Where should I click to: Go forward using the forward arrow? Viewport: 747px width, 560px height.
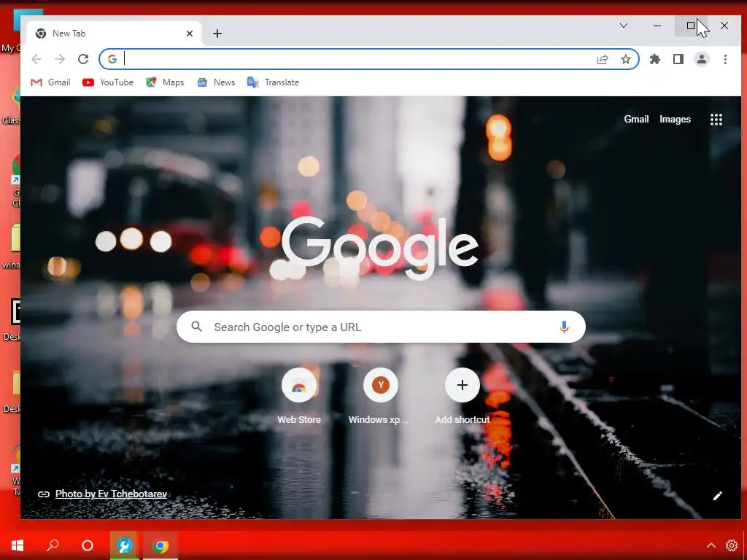click(60, 59)
